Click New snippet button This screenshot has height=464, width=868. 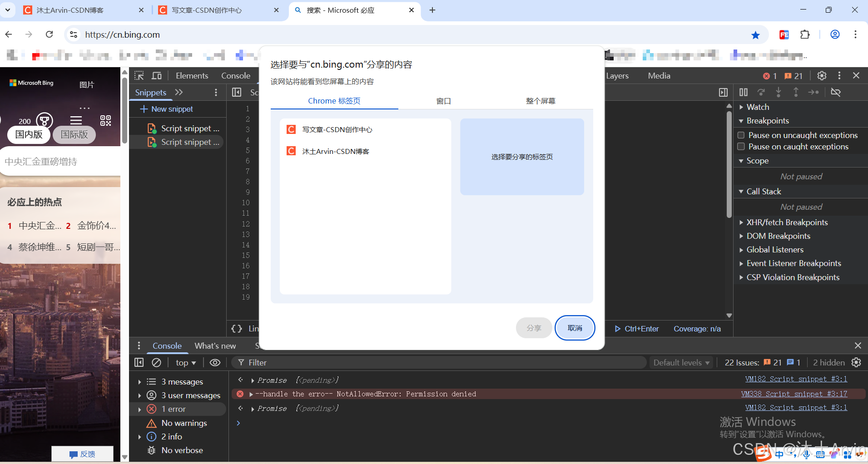pyautogui.click(x=167, y=109)
